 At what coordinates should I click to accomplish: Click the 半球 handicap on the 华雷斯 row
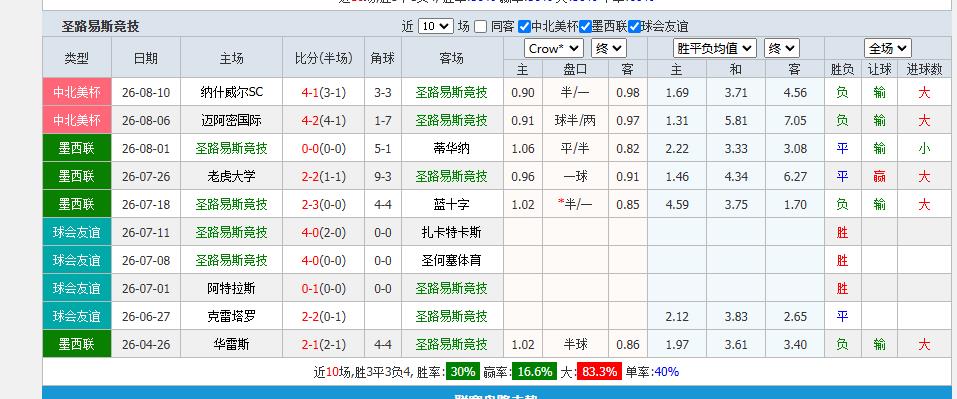[575, 344]
